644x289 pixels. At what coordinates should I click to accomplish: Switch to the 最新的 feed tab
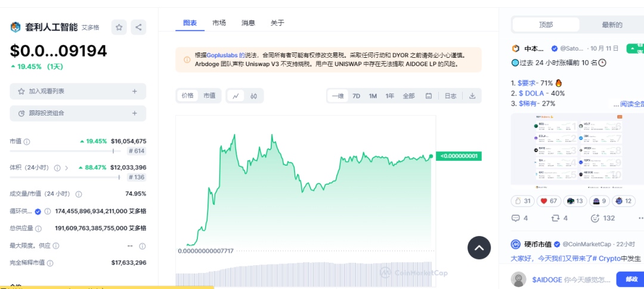point(612,25)
